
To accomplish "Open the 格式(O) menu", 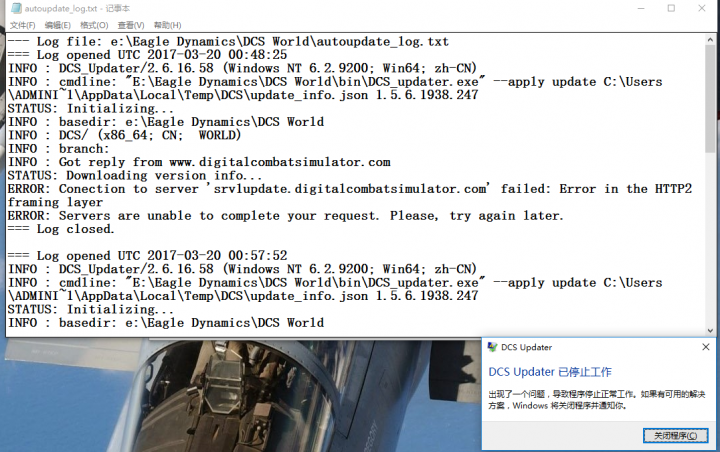I will click(x=94, y=25).
